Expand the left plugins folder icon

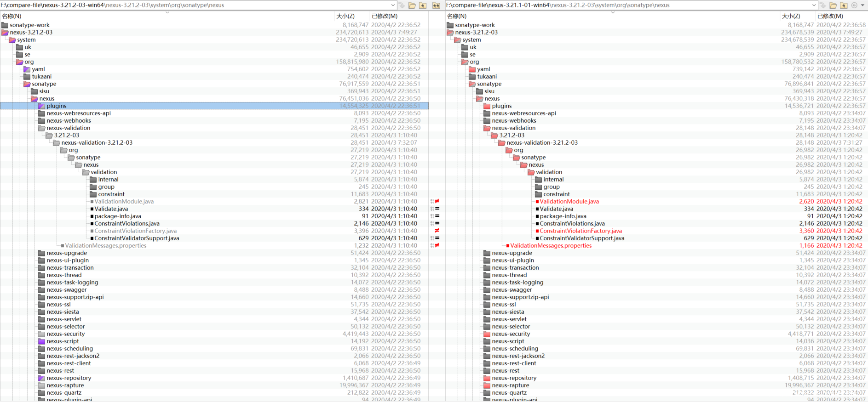click(x=41, y=106)
